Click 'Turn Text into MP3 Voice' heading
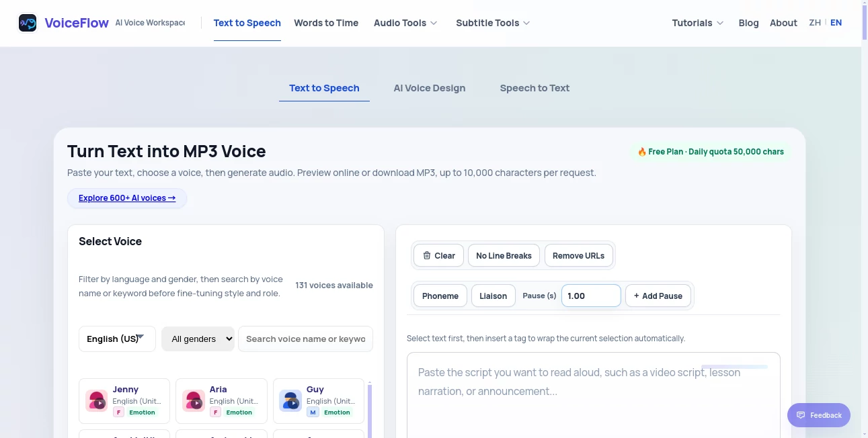The width and height of the screenshot is (868, 438). 166,151
